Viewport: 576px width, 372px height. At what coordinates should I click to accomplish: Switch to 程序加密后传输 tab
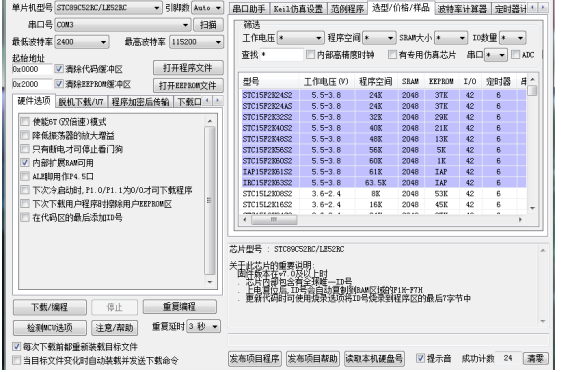coord(140,102)
